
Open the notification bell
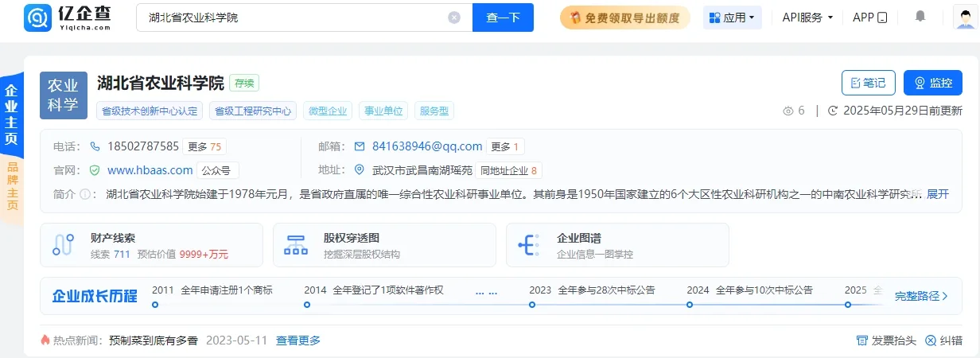(x=920, y=17)
